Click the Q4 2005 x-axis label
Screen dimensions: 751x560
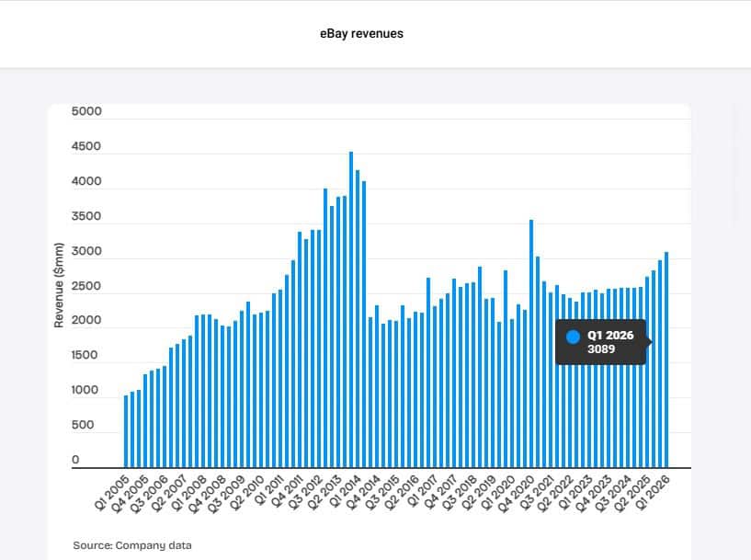(131, 494)
